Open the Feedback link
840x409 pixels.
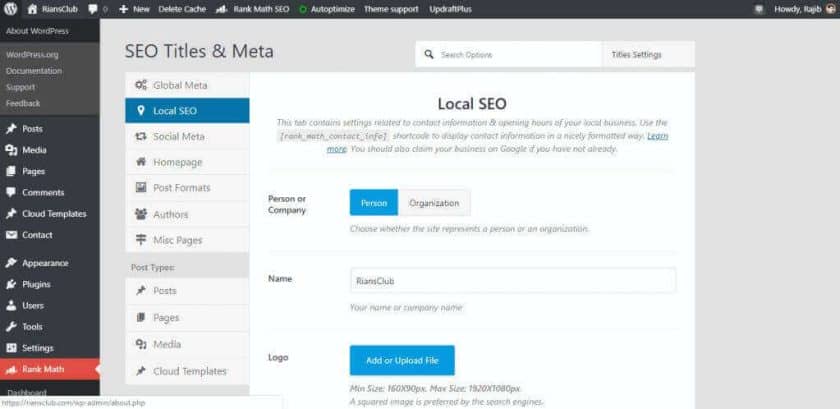[x=23, y=103]
